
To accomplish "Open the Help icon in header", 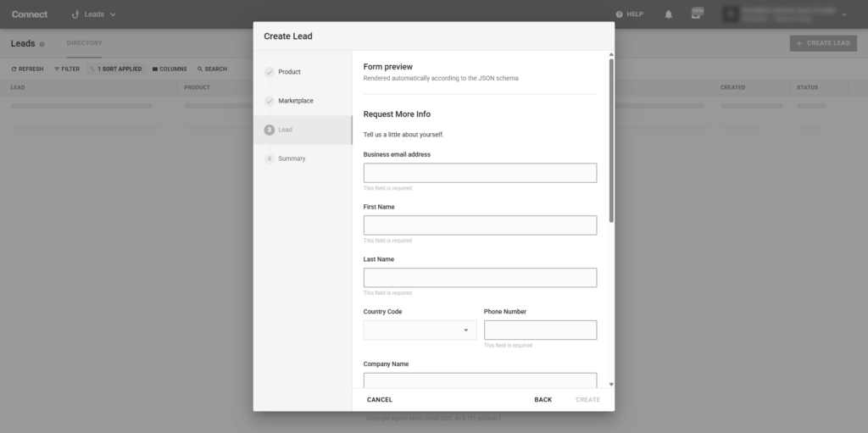I will click(x=620, y=14).
